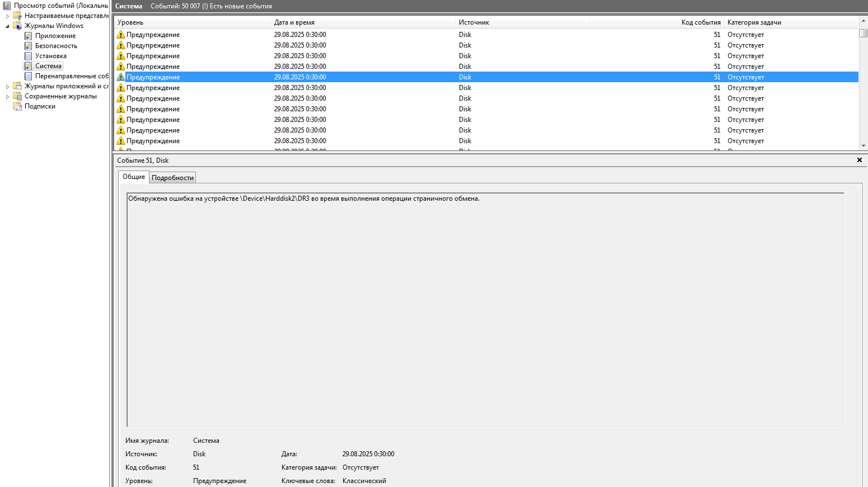Select Просмотр событий root node label
This screenshot has width=868, height=487.
click(x=61, y=6)
